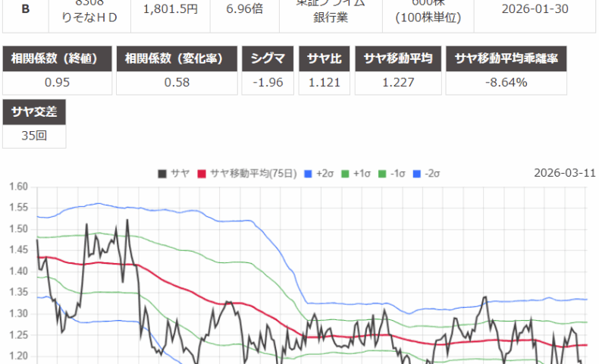Viewport: 599px width, 364px height.
Task: Hide the -2σ band via legend
Action: [x=421, y=174]
